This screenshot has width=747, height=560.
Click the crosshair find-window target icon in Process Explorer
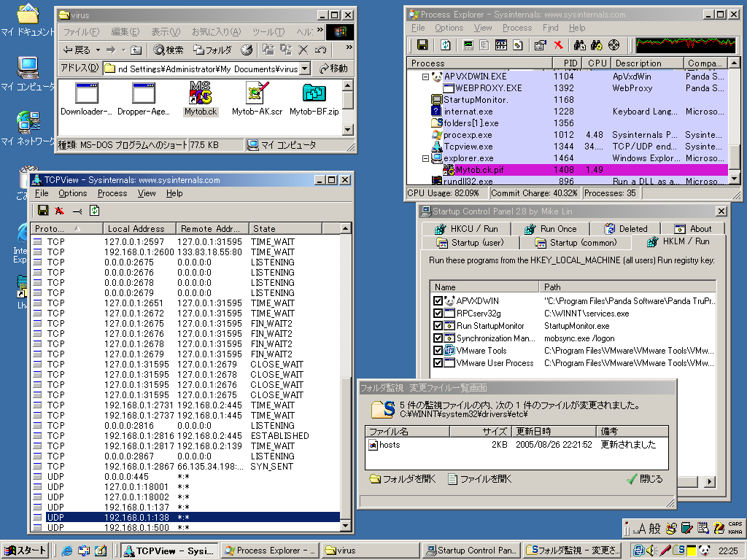[x=614, y=45]
